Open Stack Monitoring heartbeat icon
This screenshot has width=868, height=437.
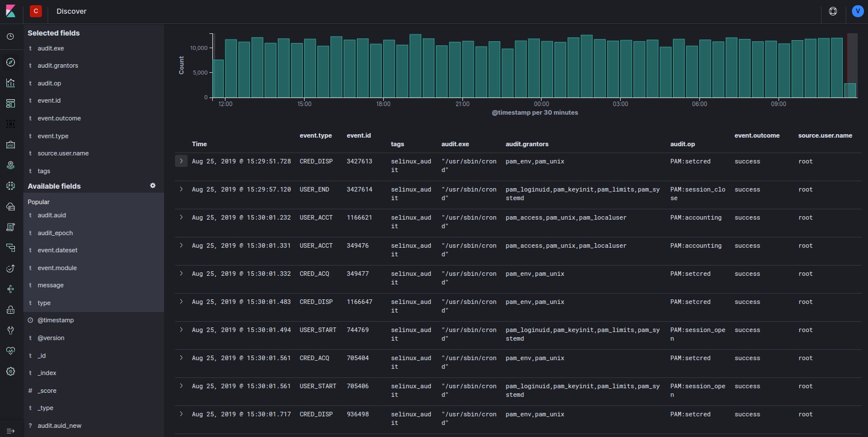pos(10,350)
